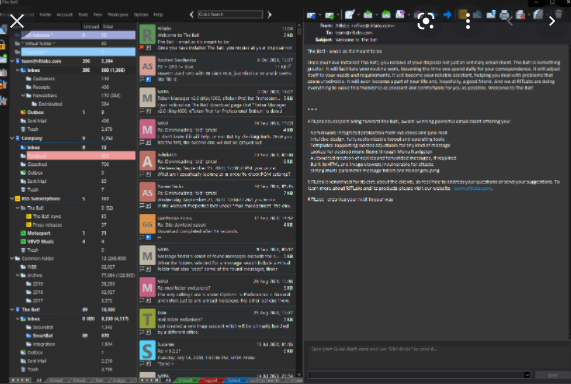
Task: Click the printer icon with the red arrow
Action: point(520,15)
